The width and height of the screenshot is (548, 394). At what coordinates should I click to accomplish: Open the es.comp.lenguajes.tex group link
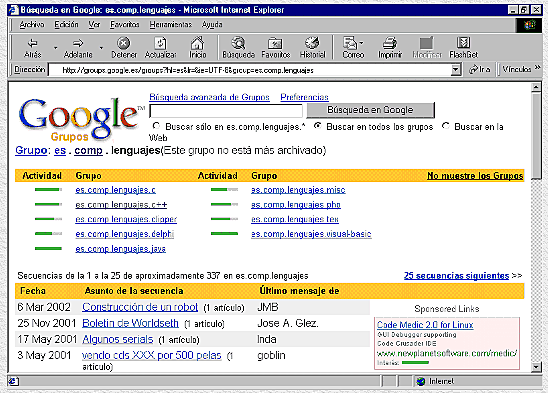pos(295,219)
